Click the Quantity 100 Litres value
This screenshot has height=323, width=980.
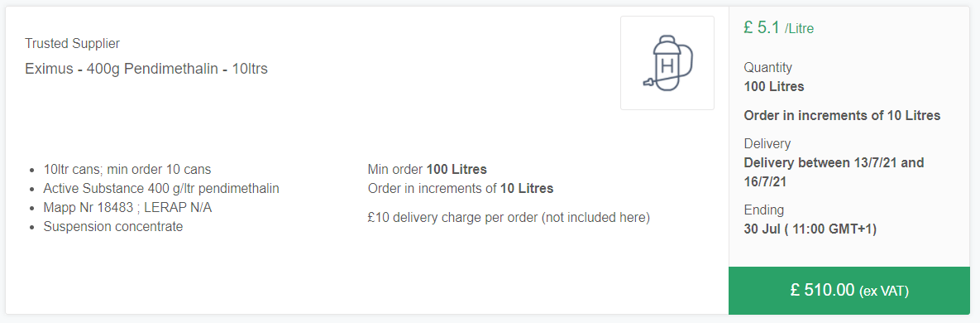(774, 86)
